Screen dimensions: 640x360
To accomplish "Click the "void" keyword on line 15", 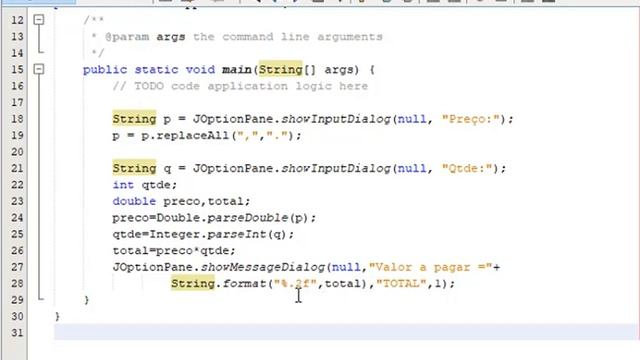I will pos(200,69).
